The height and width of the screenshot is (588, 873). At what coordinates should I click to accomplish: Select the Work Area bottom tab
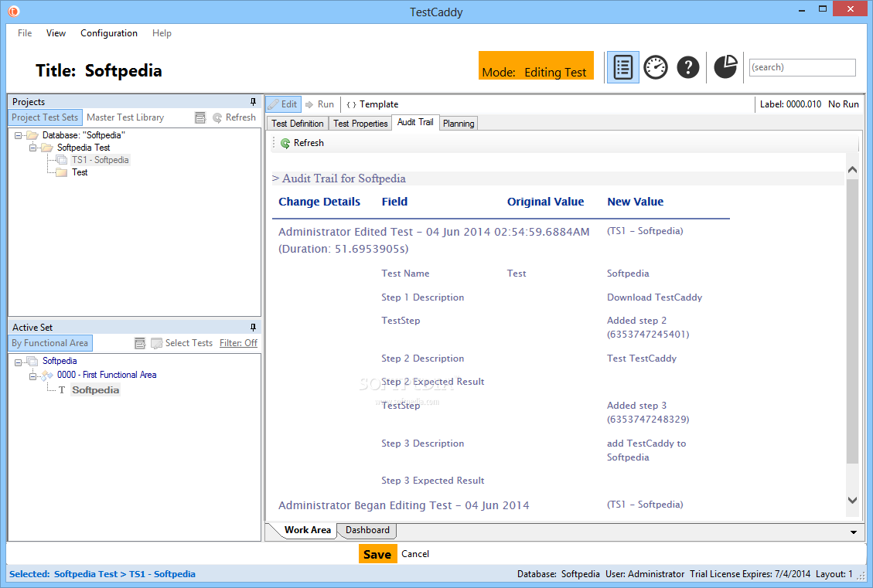(x=307, y=530)
